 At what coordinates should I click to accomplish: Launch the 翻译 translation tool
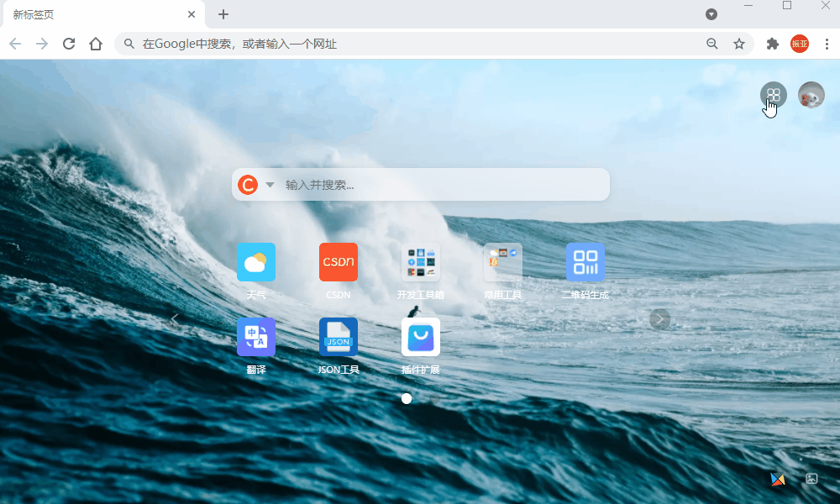[256, 336]
